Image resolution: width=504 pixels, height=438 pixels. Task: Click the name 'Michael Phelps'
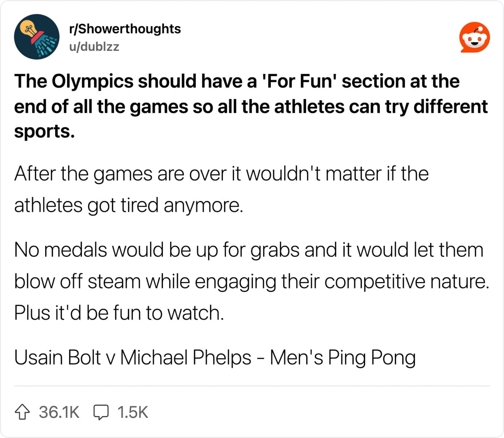(186, 357)
